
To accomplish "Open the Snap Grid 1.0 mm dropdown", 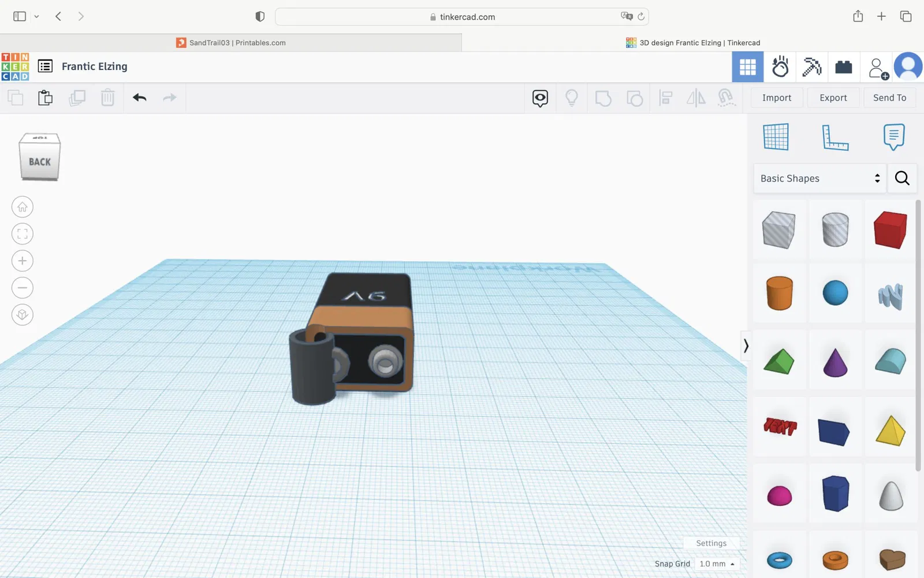I will 716,564.
